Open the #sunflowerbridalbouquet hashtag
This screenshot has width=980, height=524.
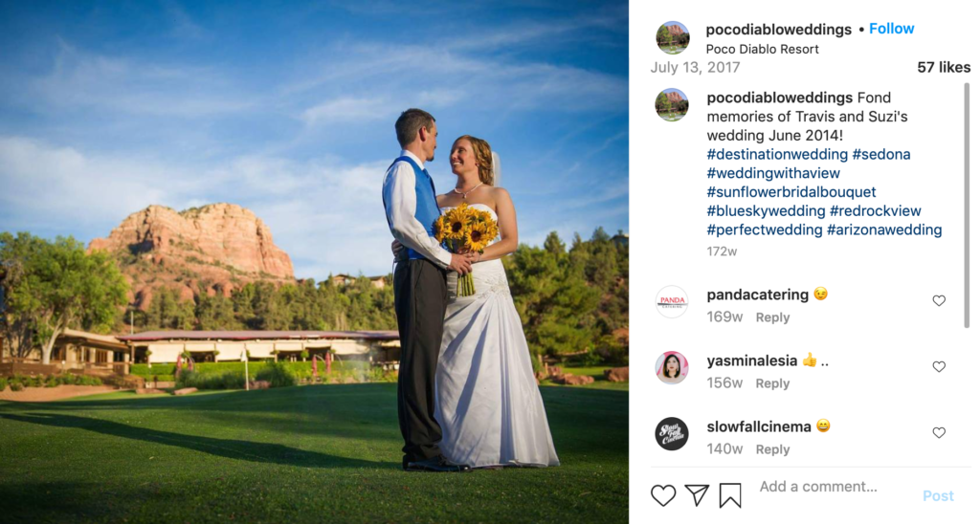(x=791, y=192)
